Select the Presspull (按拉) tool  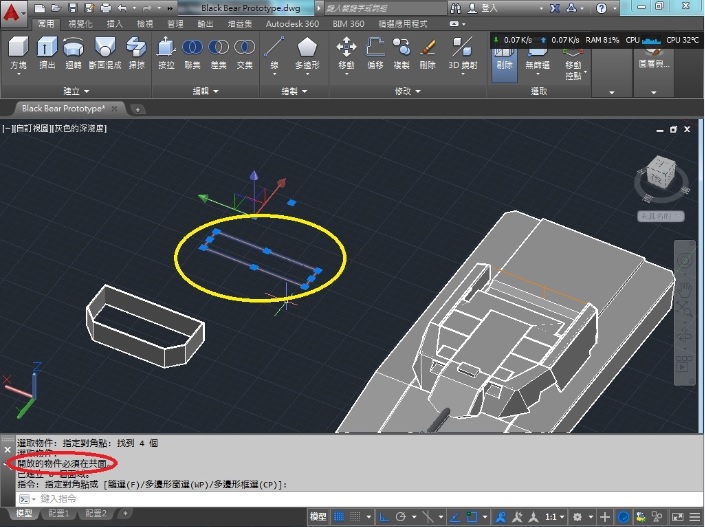(x=166, y=54)
